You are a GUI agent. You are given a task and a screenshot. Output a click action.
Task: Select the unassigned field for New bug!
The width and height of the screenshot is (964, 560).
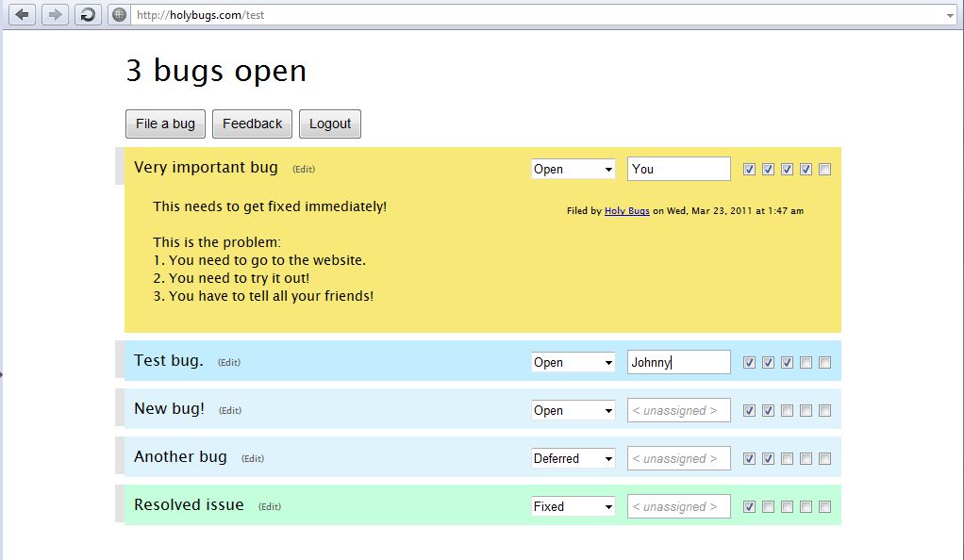(x=678, y=410)
